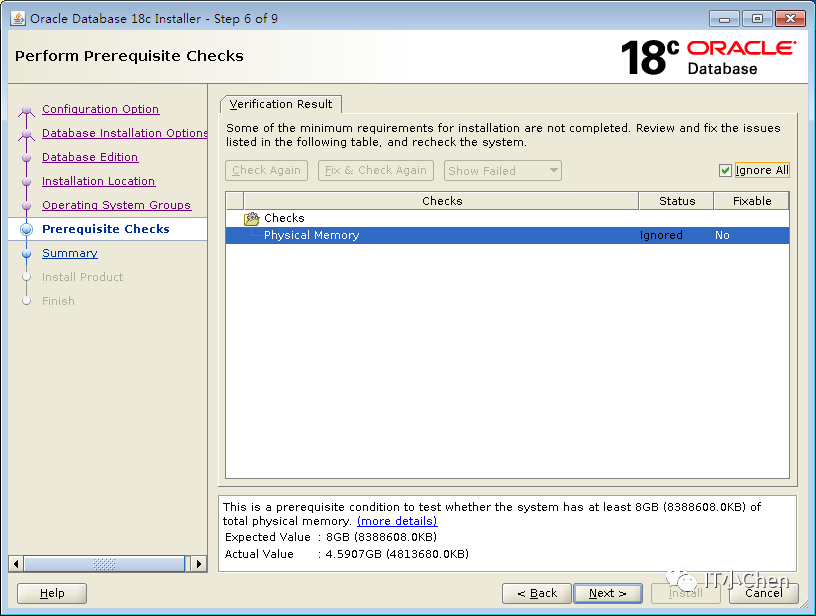Click the Checks column header
Screen dimensions: 816x616
point(441,201)
